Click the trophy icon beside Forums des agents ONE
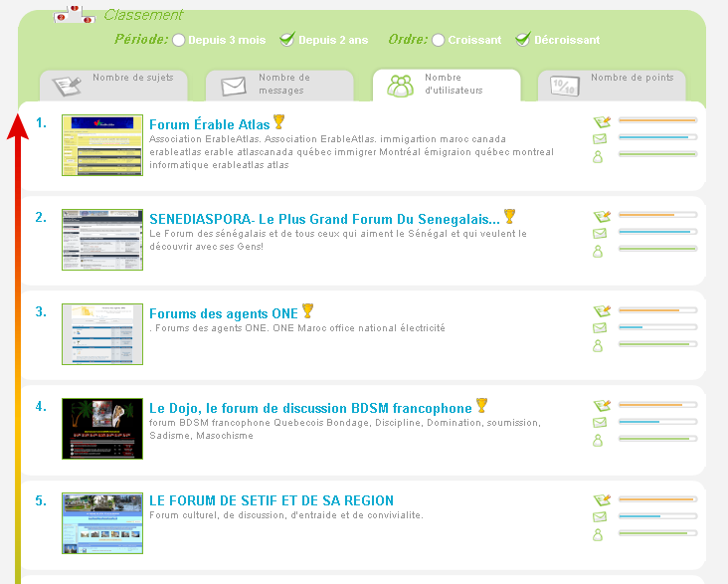Image resolution: width=728 pixels, height=584 pixels. click(308, 310)
